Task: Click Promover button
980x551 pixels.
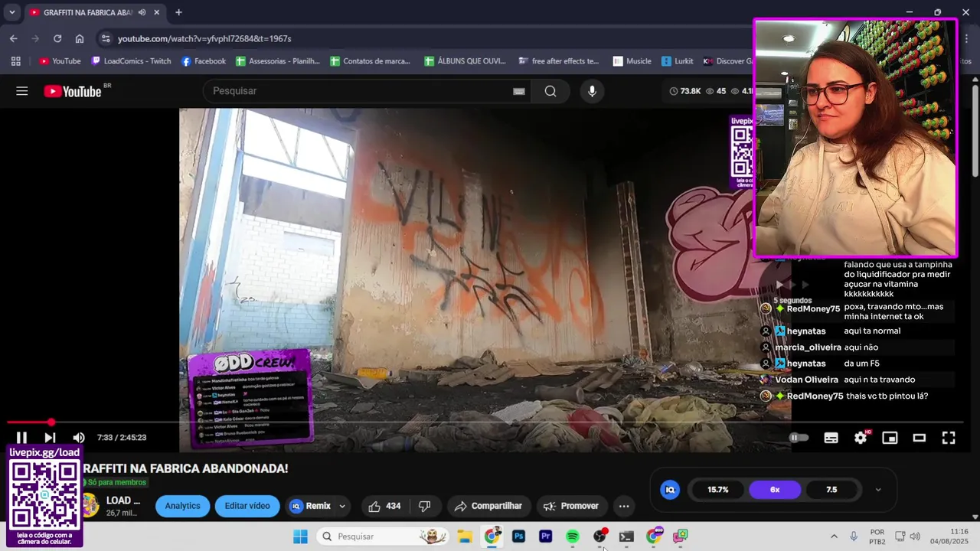Action: click(571, 506)
